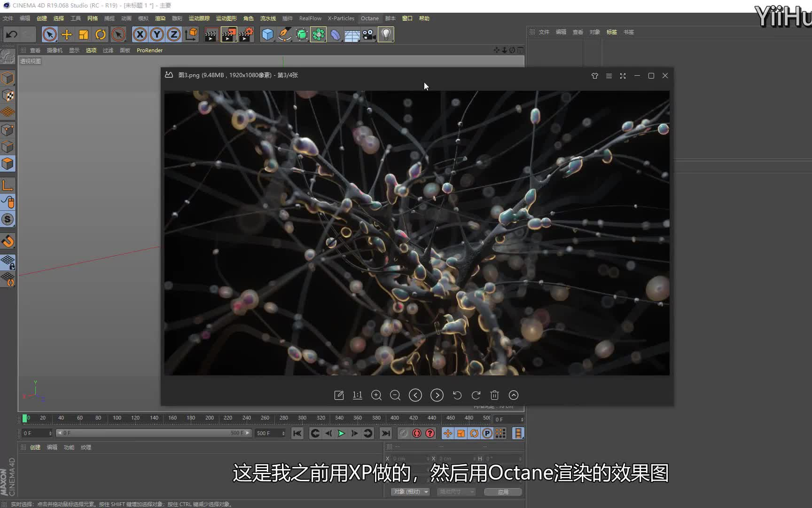
Task: Toggle the X axis lock button
Action: point(140,34)
